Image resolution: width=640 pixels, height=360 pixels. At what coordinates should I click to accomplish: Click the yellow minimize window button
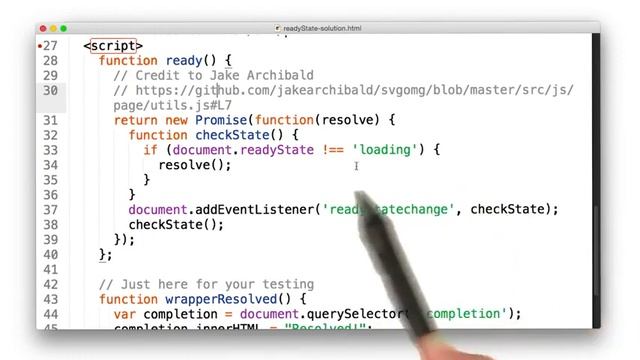(x=53, y=28)
